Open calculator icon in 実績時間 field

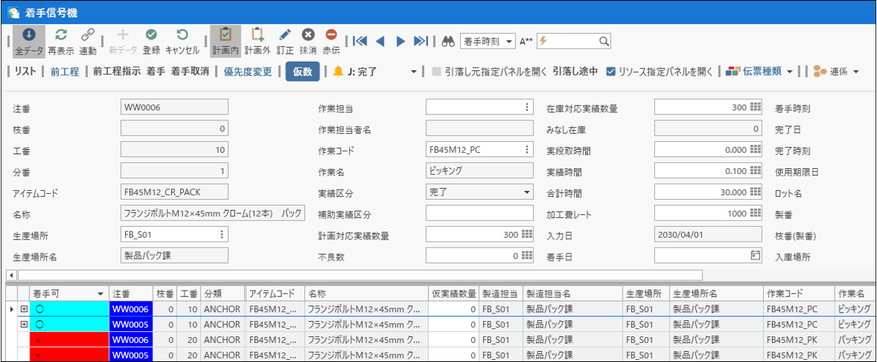[x=756, y=171]
